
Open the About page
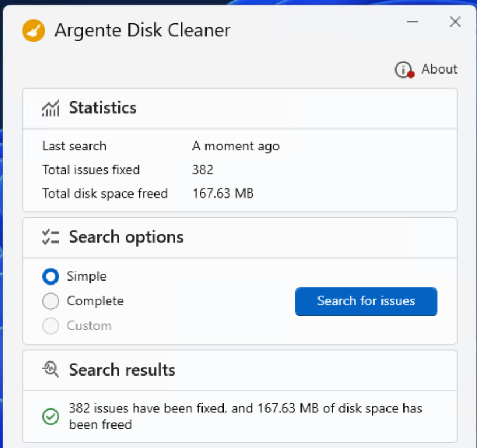point(439,69)
